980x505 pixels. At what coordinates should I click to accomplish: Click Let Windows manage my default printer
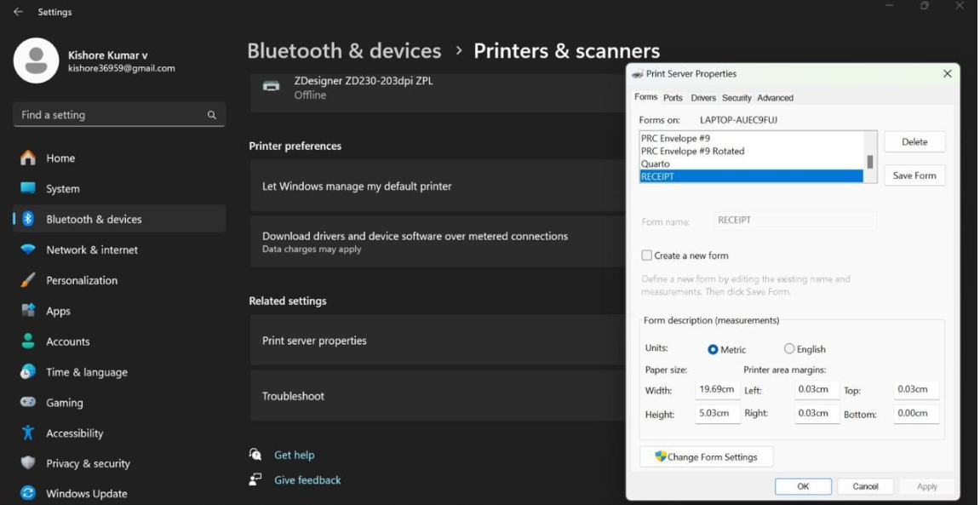click(438, 187)
